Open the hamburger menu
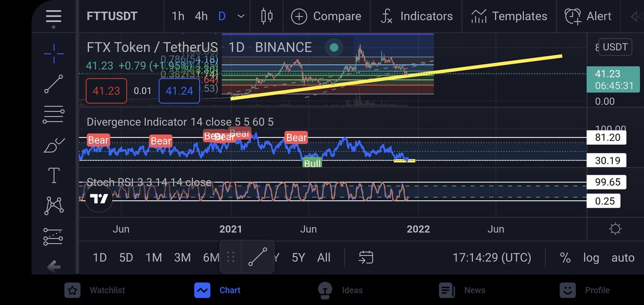This screenshot has height=305, width=644. 54,16
